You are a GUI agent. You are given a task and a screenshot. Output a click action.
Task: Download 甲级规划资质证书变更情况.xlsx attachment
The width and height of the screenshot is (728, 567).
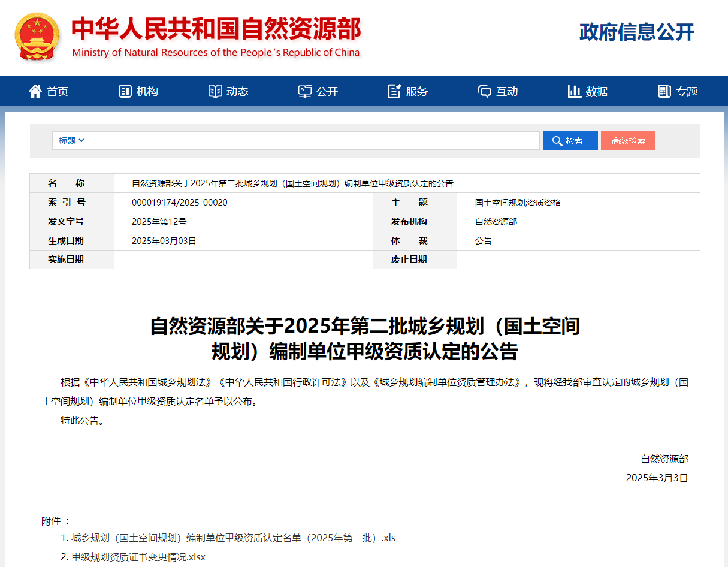coord(138,557)
